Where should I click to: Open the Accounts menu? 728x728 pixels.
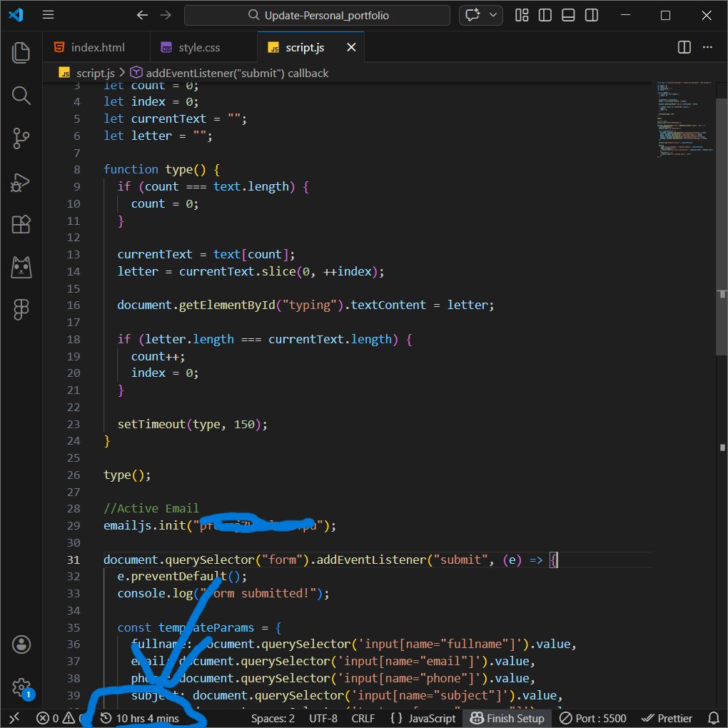pyautogui.click(x=21, y=644)
